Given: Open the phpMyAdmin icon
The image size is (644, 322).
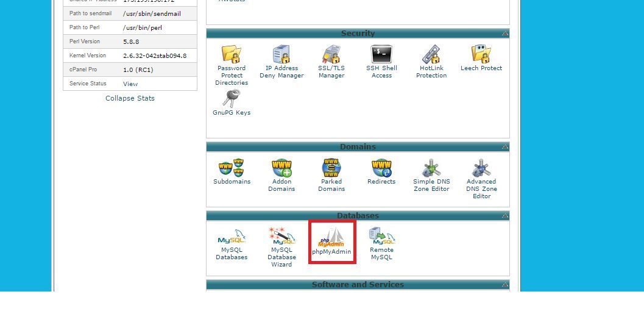Looking at the screenshot, I should [331, 238].
